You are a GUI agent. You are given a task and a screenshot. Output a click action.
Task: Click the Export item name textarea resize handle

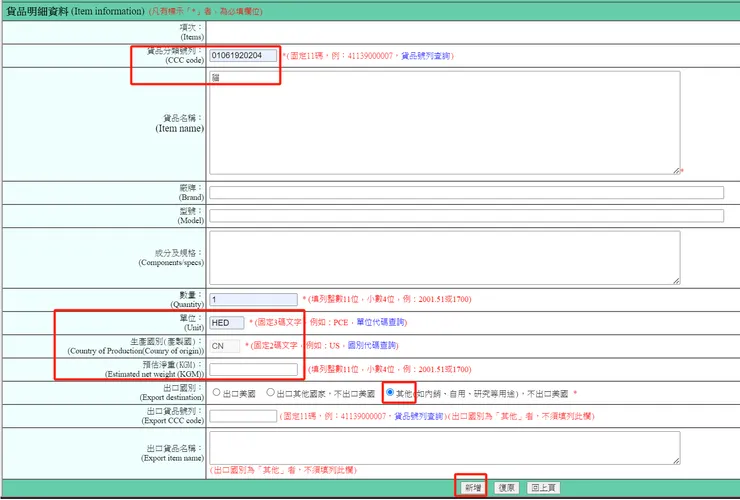coord(676,461)
